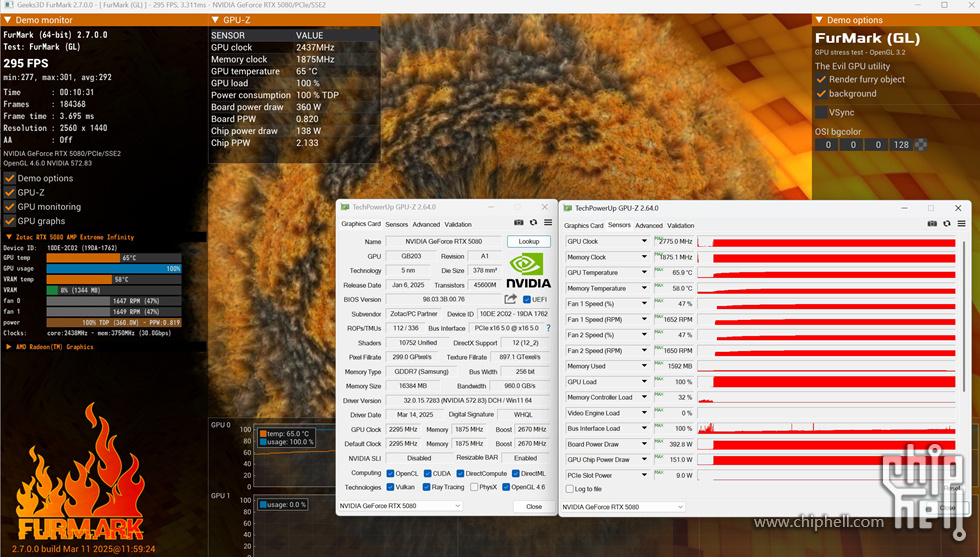The height and width of the screenshot is (557, 980).
Task: Enable Log to file checkbox
Action: click(569, 489)
